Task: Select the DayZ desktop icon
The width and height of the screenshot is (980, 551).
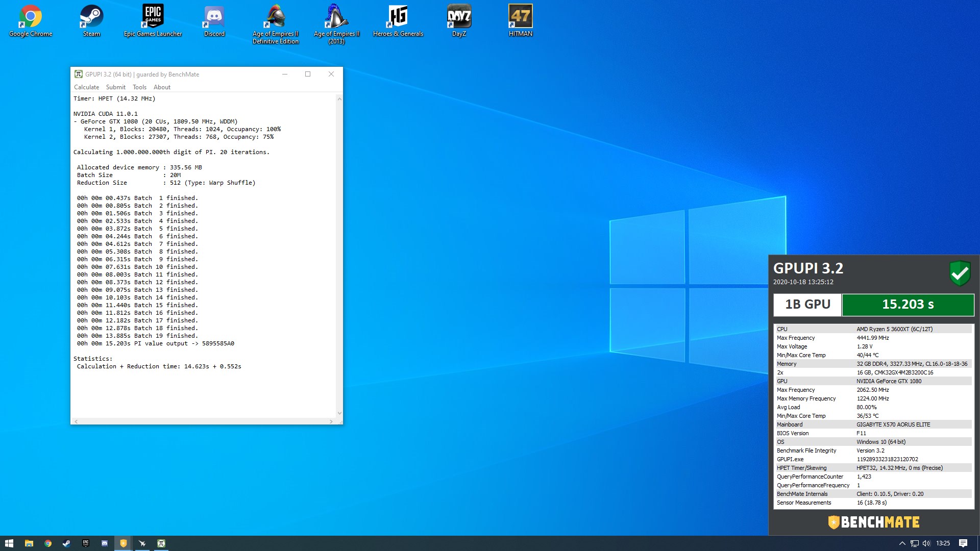Action: 459,21
